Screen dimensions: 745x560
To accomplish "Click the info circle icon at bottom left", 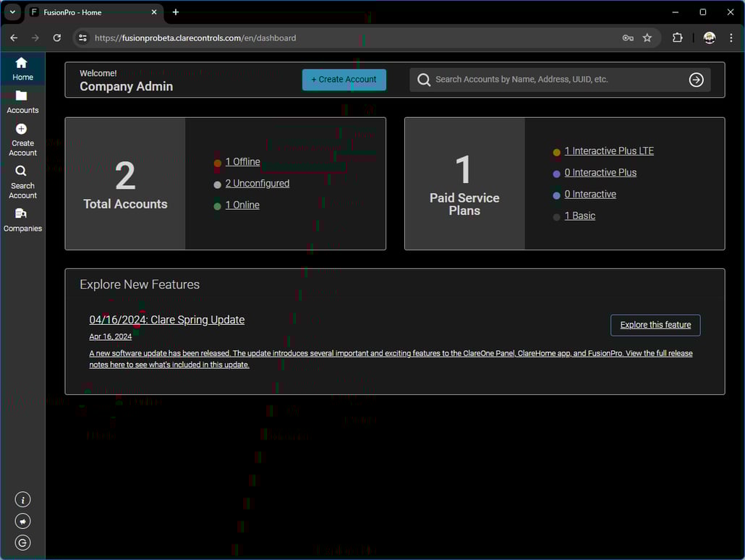I will 22,499.
